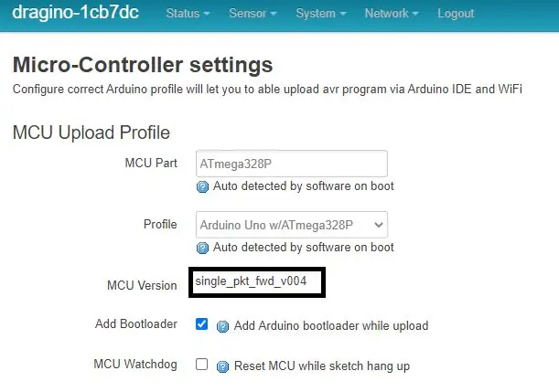Open the Status menu
This screenshot has width=559, height=392.
tap(188, 14)
